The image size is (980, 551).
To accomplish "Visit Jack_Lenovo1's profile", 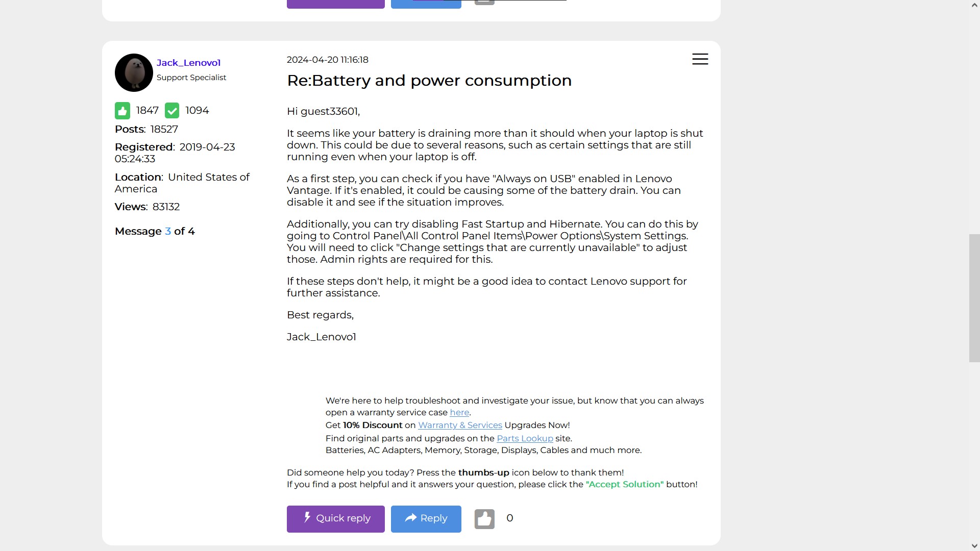I will (188, 62).
